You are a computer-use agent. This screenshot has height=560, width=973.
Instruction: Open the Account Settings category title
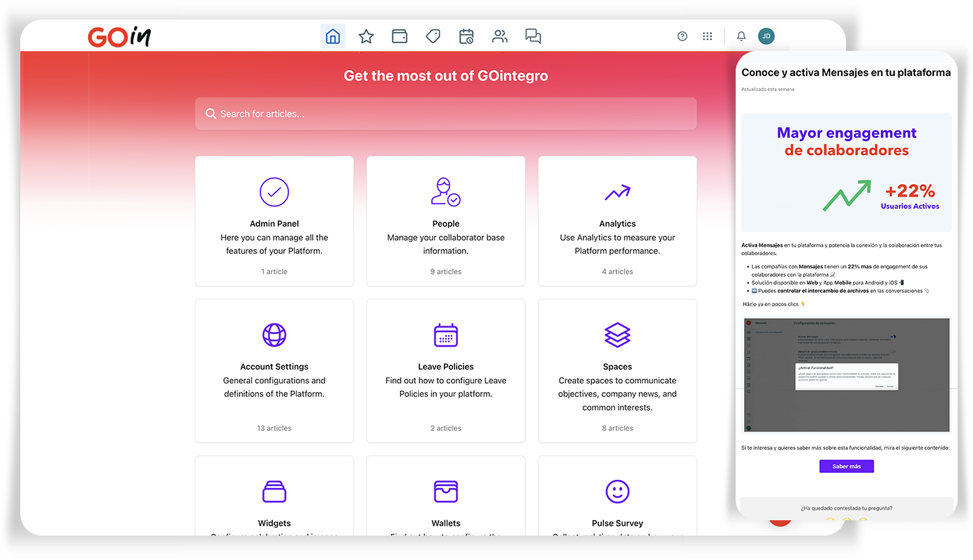click(x=274, y=367)
